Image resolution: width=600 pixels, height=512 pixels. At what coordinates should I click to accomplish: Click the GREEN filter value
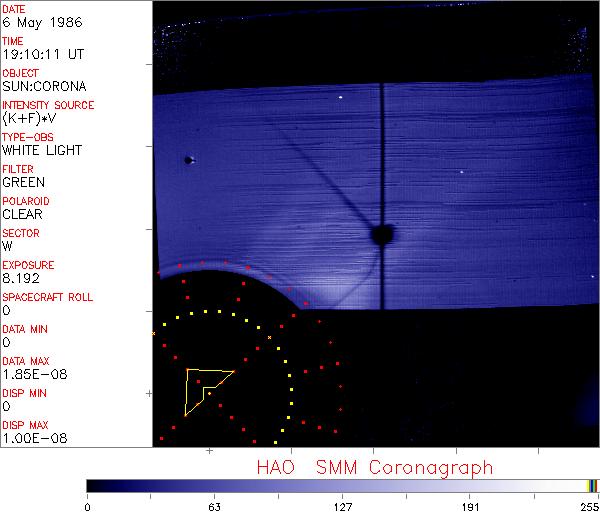click(23, 182)
